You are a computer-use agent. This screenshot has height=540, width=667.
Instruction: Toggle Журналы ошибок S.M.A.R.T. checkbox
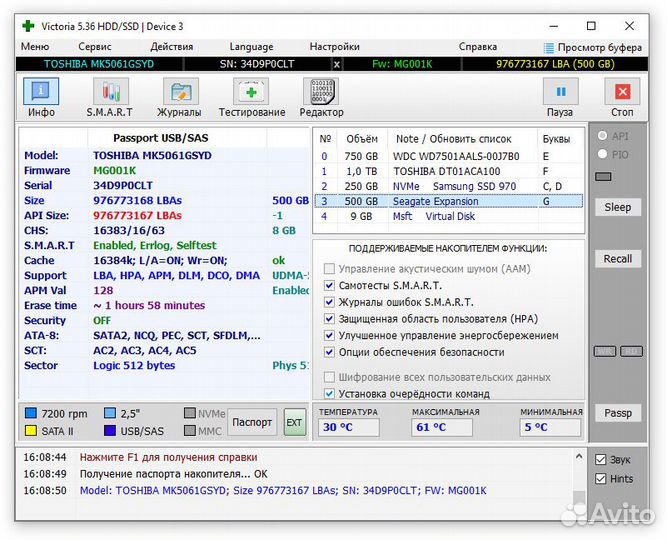pyautogui.click(x=329, y=302)
